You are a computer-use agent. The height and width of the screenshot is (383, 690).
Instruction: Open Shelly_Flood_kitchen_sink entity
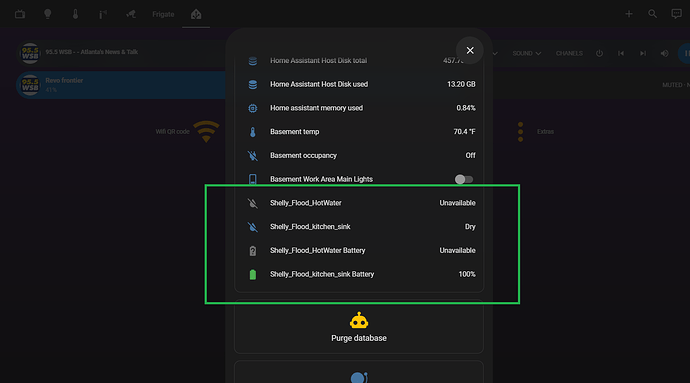[359, 227]
